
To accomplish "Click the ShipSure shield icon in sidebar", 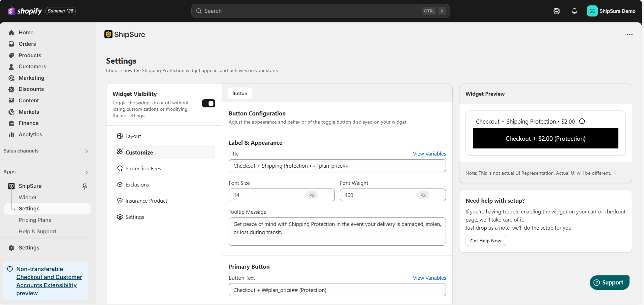I will click(x=11, y=186).
